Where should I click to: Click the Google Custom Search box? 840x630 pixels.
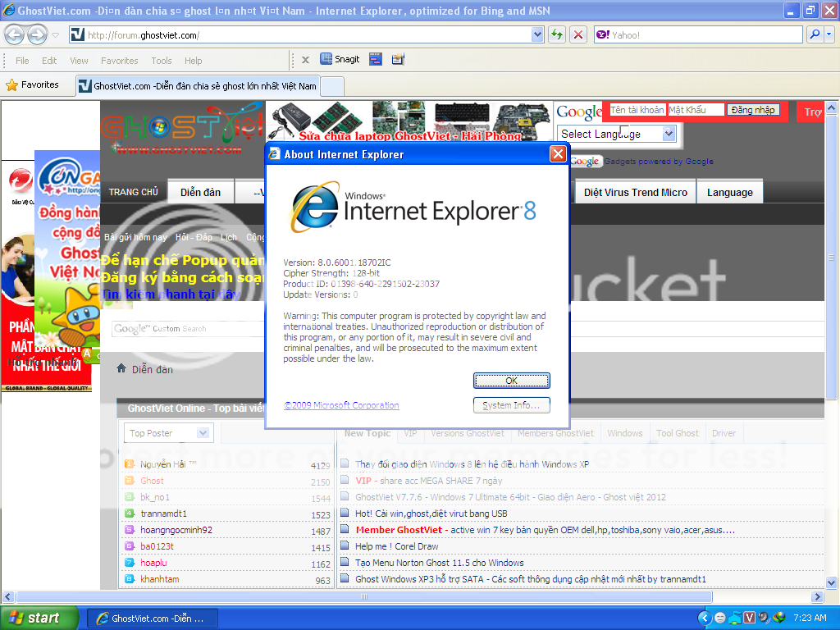pos(188,328)
